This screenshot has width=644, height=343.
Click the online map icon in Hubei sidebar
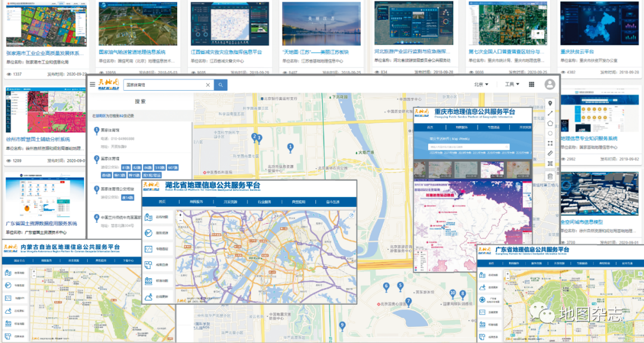coord(148,217)
